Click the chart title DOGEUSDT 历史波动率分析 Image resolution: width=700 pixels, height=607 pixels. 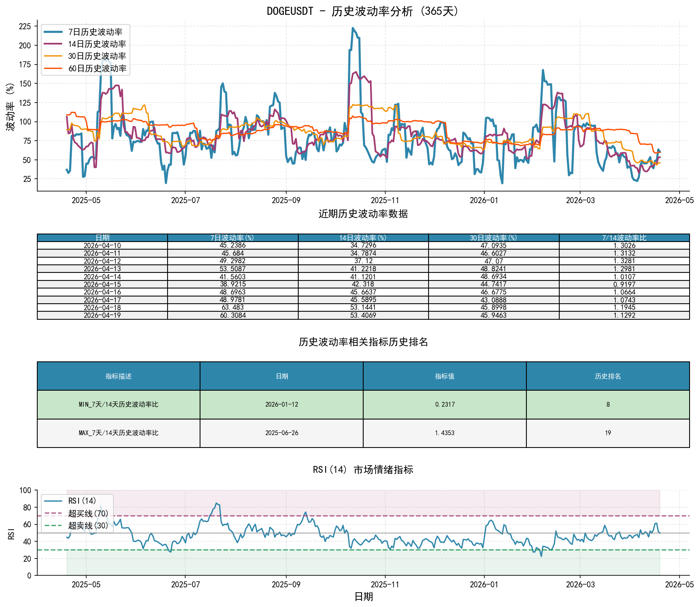pyautogui.click(x=363, y=11)
